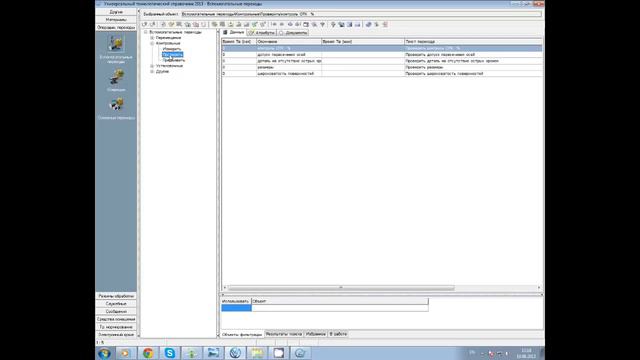Viewport: 640px width, 360px height.
Task: Click the highlighted Использовать cell
Action: tap(236, 308)
